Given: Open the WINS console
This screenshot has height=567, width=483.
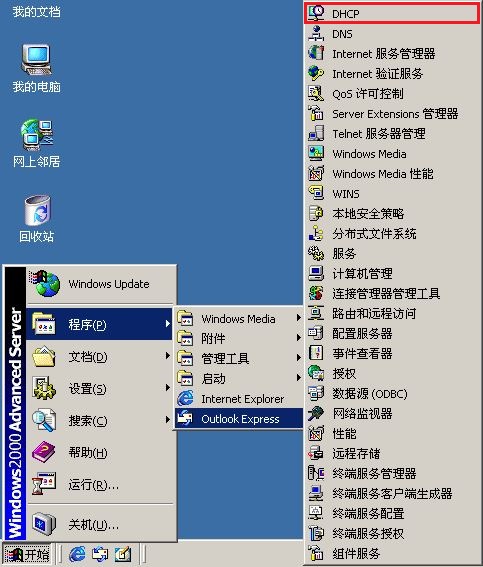Looking at the screenshot, I should (392, 193).
